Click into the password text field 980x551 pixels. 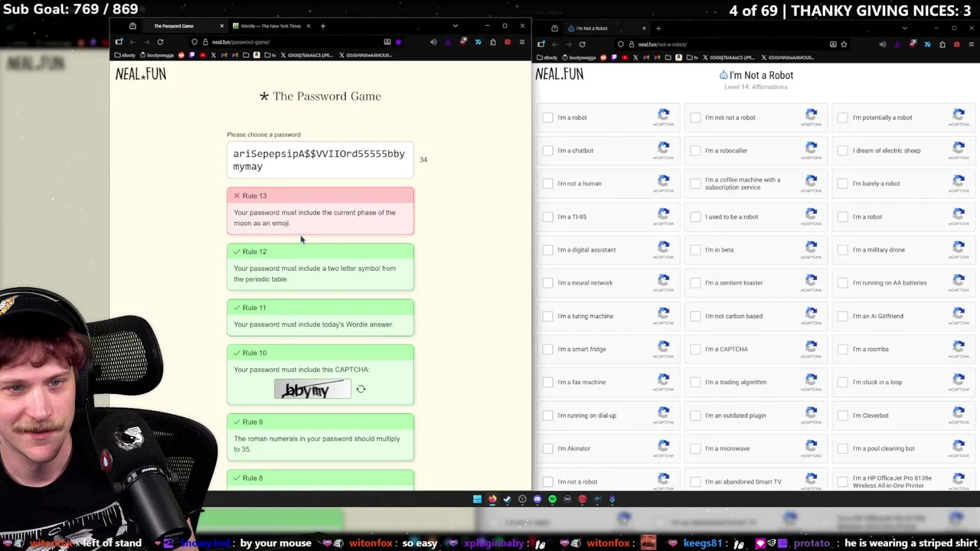[x=320, y=160]
